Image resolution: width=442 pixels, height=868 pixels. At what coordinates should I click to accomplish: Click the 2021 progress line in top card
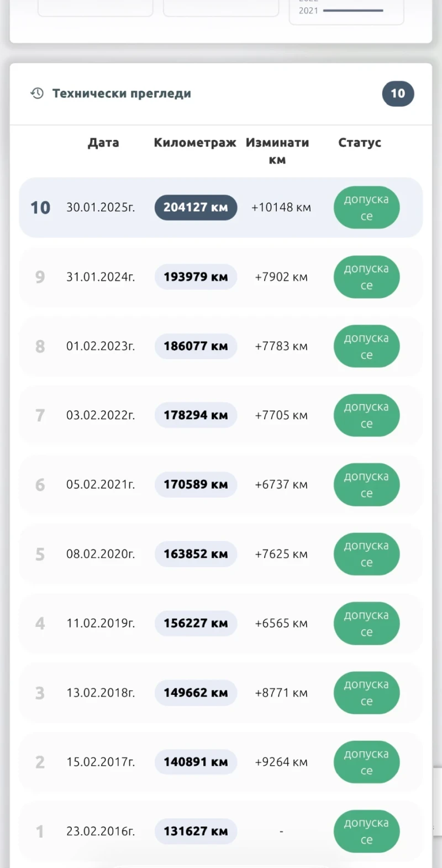click(353, 11)
